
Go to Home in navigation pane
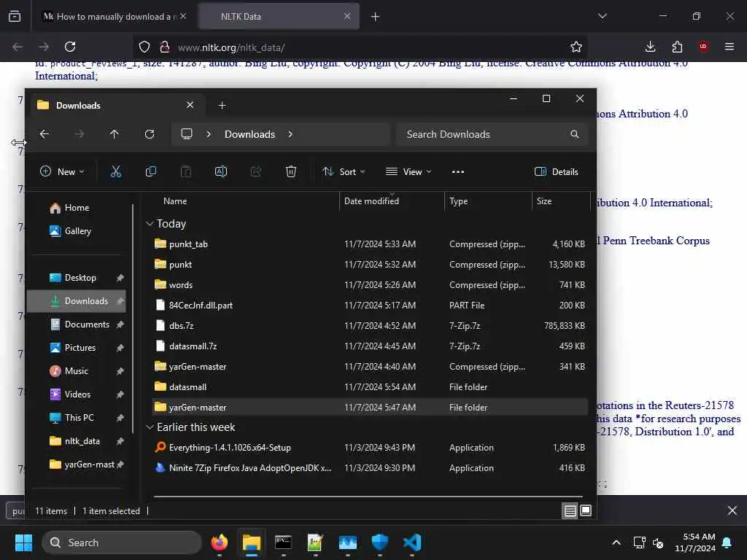pyautogui.click(x=77, y=208)
